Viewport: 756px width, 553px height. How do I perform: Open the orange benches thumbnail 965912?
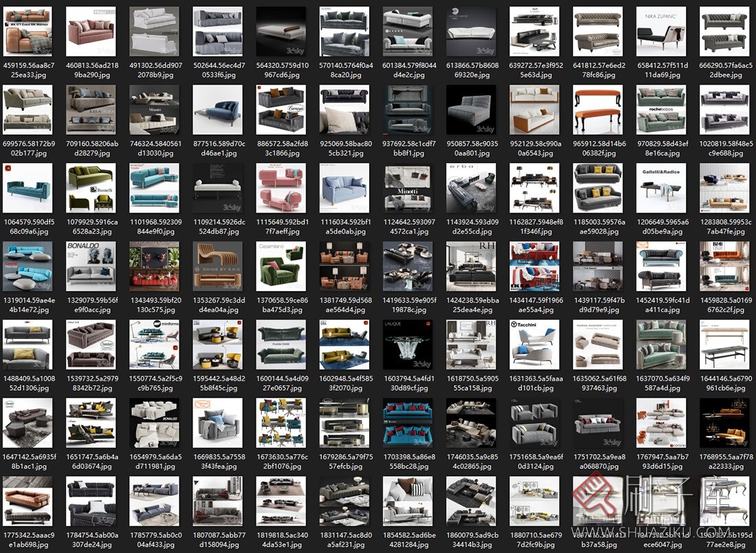tap(597, 109)
